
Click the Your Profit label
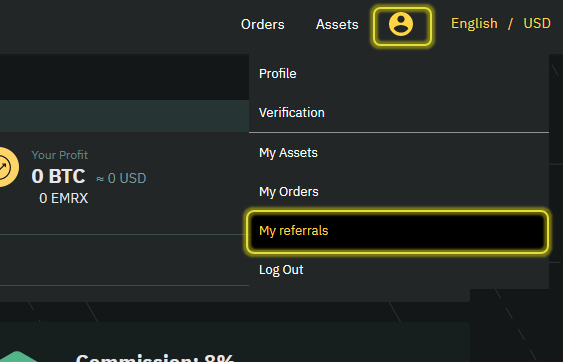click(x=60, y=155)
